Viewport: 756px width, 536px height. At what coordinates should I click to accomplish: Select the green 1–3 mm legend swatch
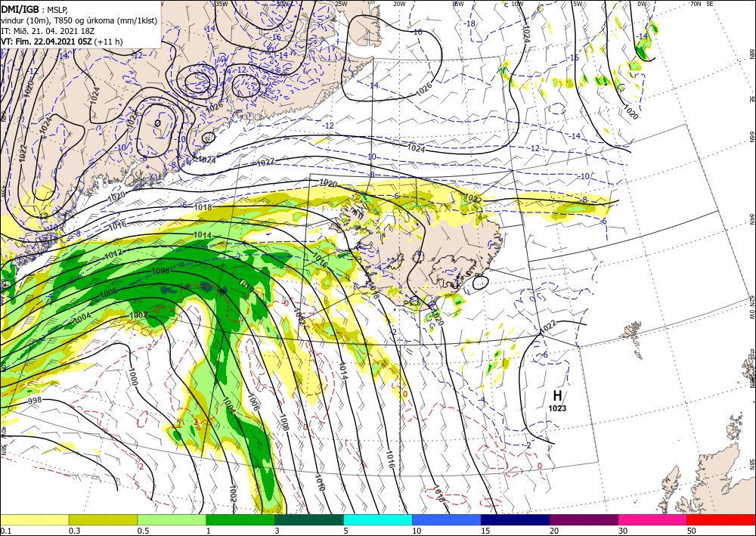coord(240,519)
